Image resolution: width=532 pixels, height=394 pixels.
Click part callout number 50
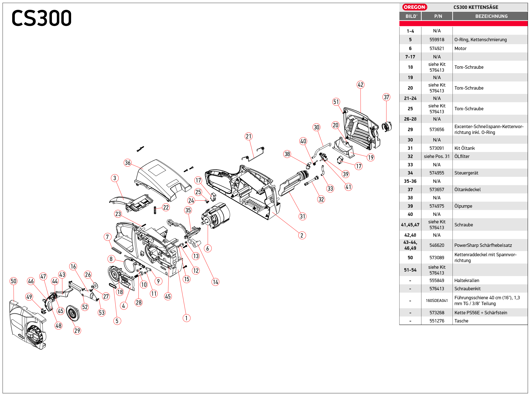14,281
